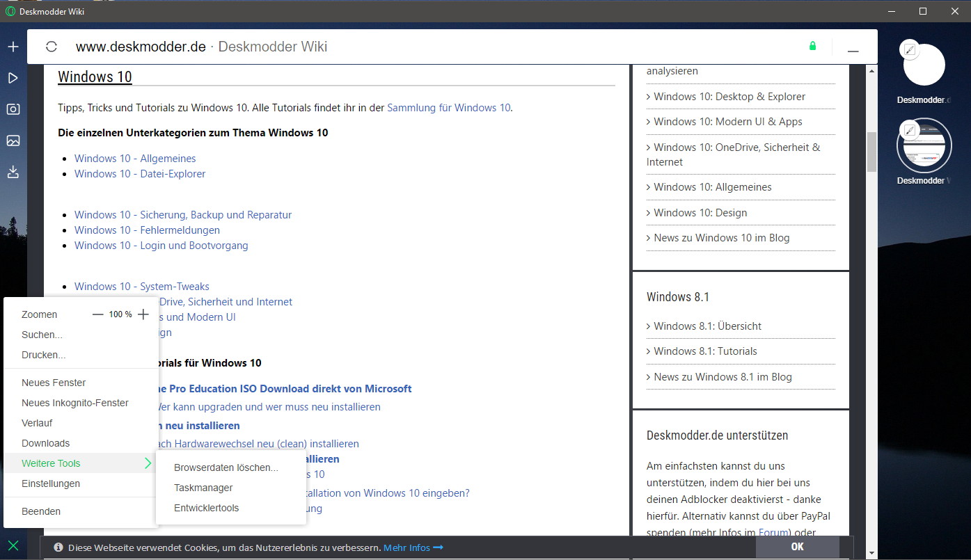Click the vertical scrollbar thumb

pyautogui.click(x=871, y=152)
